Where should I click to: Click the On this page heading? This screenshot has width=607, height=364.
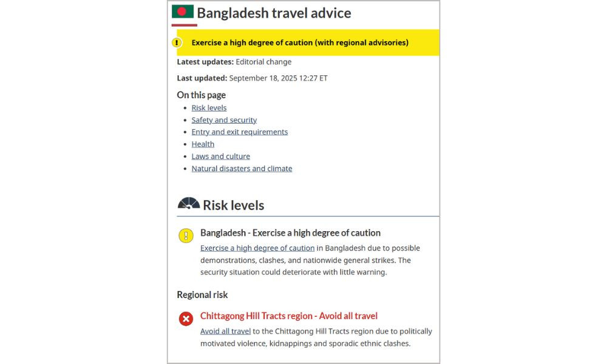[201, 95]
